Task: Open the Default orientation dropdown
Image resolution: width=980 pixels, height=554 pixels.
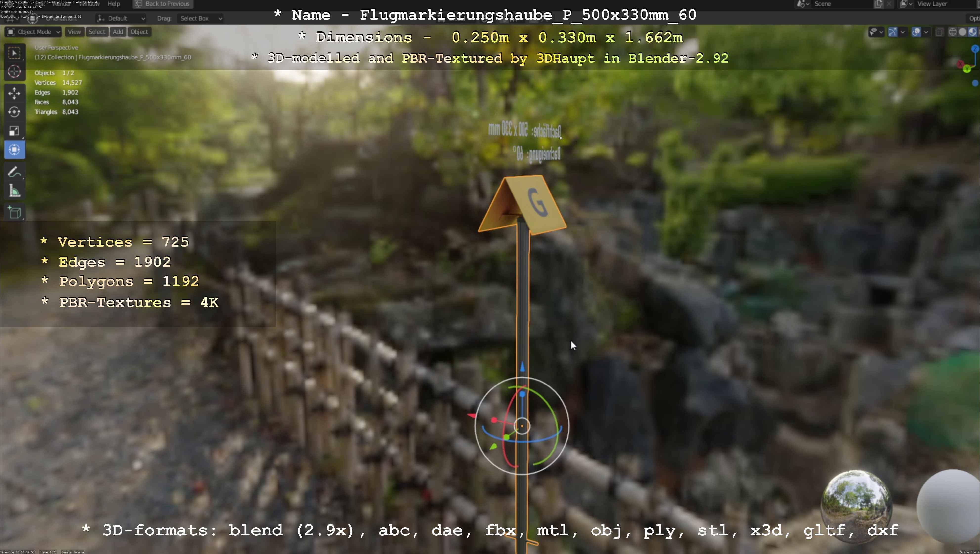Action: [121, 18]
